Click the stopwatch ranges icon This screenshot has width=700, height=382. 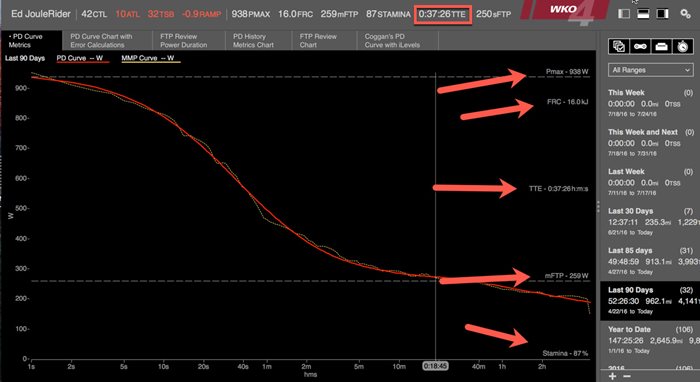[683, 46]
